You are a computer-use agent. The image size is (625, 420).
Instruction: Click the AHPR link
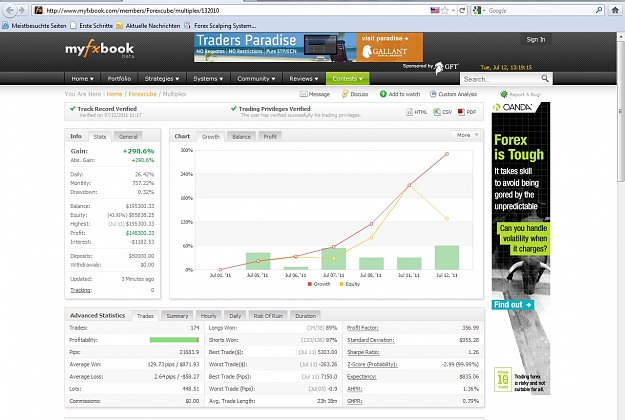[x=354, y=389]
